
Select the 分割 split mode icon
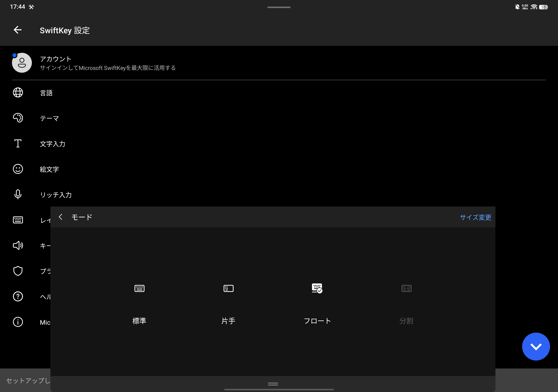pos(406,288)
